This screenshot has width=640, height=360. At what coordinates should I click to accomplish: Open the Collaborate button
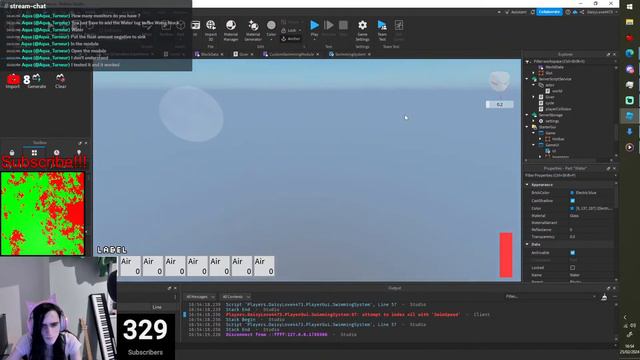tap(549, 12)
